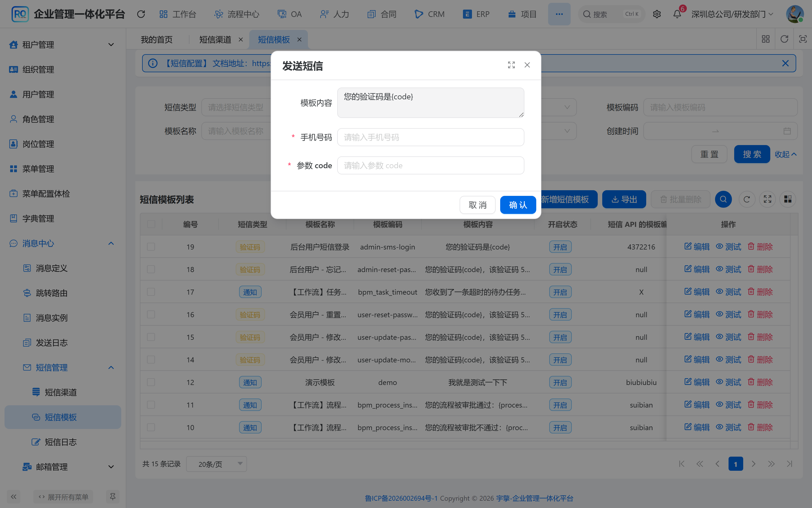Open the 深圳总公司/研发部门 department dropdown
812x508 pixels.
click(x=732, y=14)
